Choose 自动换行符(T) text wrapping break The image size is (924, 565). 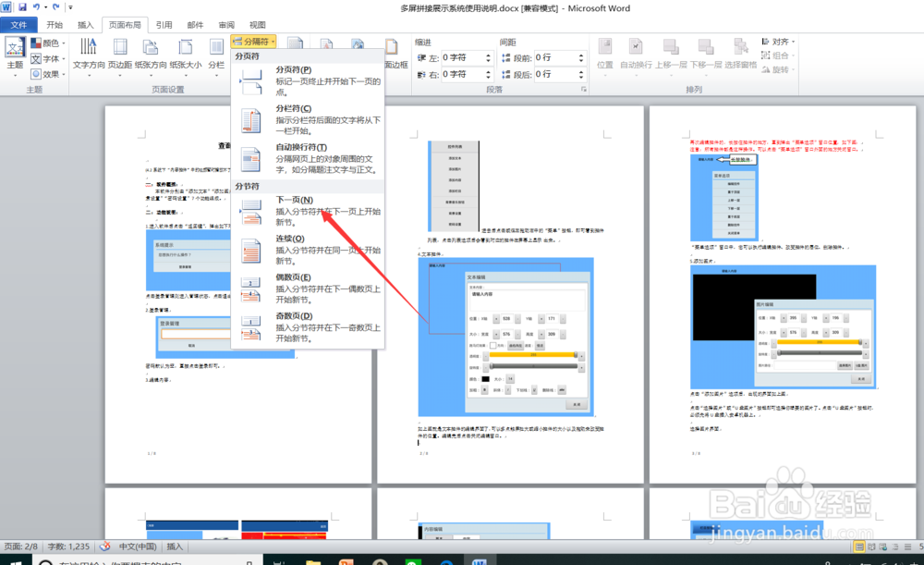(x=308, y=159)
